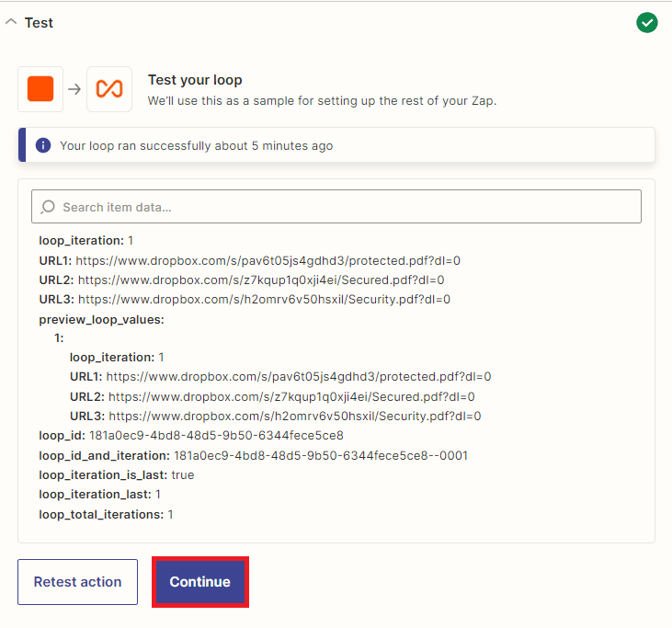672x628 pixels.
Task: Select the top-level URL1 protected.pdf row
Action: coord(249,260)
